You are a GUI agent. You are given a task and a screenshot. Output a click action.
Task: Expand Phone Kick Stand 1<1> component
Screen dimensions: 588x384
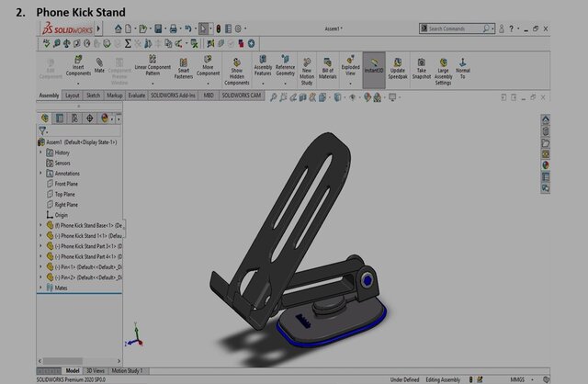[x=40, y=235]
